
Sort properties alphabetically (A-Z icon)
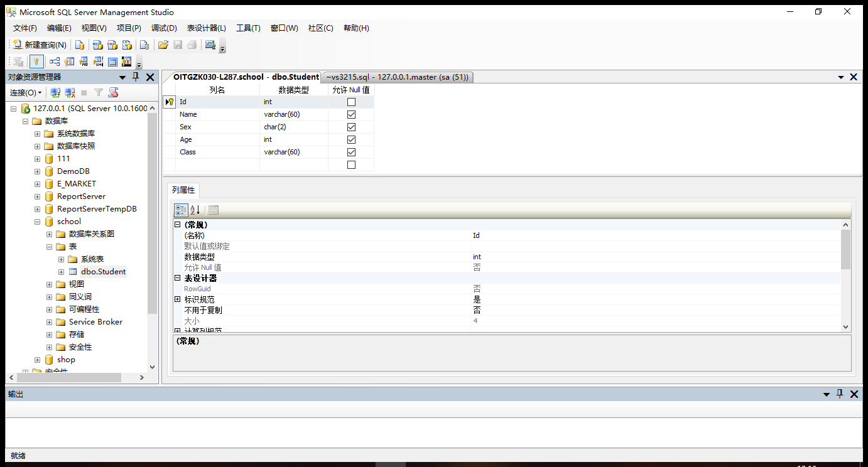click(x=195, y=210)
